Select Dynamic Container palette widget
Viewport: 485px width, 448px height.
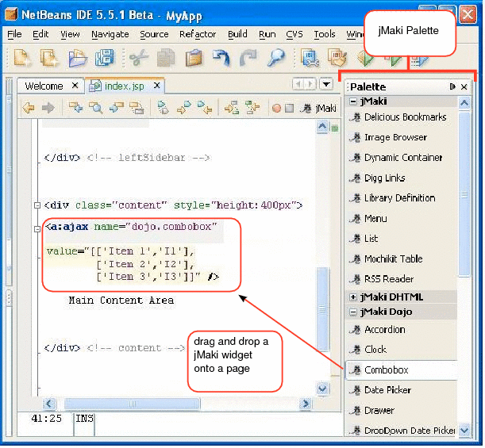[401, 158]
